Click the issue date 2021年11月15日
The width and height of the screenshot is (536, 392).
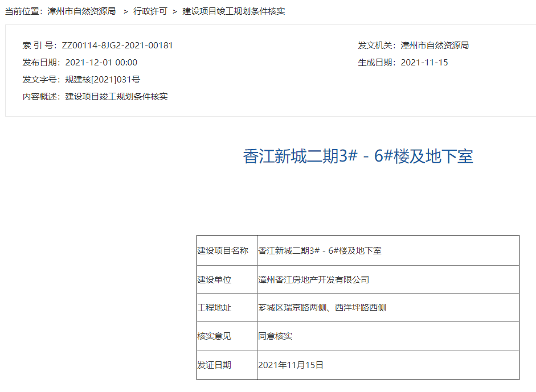(291, 365)
